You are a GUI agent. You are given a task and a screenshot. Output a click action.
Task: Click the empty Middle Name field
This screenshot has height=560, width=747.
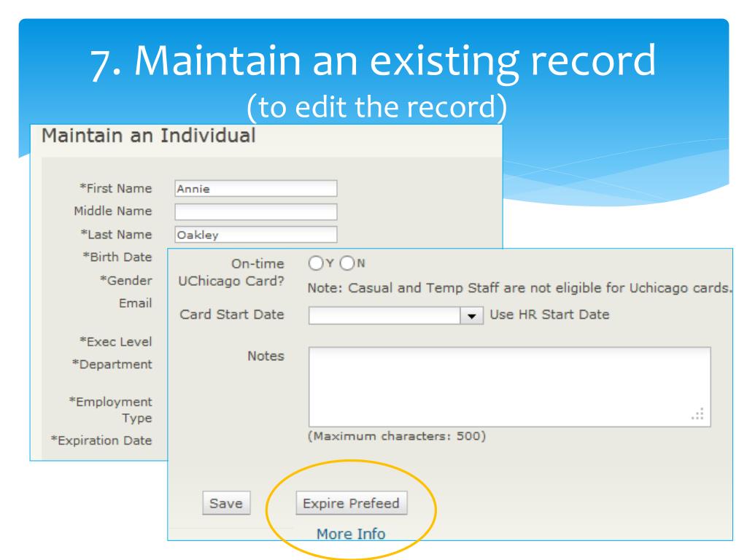tap(256, 212)
